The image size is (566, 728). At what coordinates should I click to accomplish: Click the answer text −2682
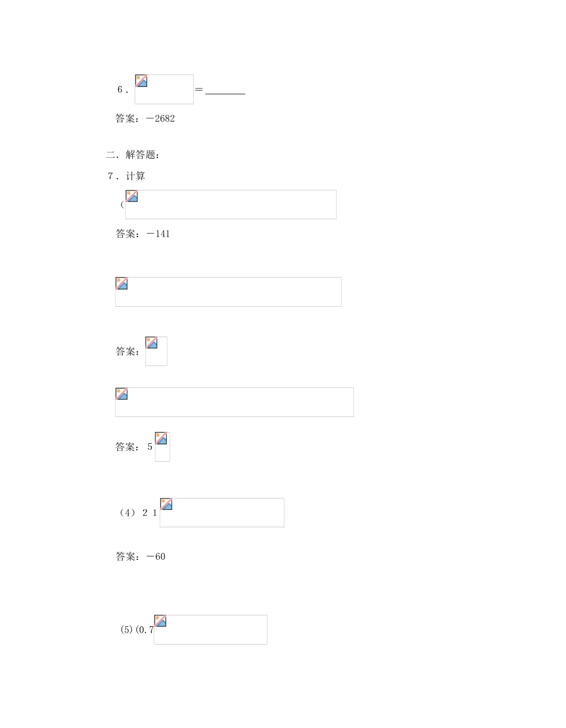pos(160,119)
